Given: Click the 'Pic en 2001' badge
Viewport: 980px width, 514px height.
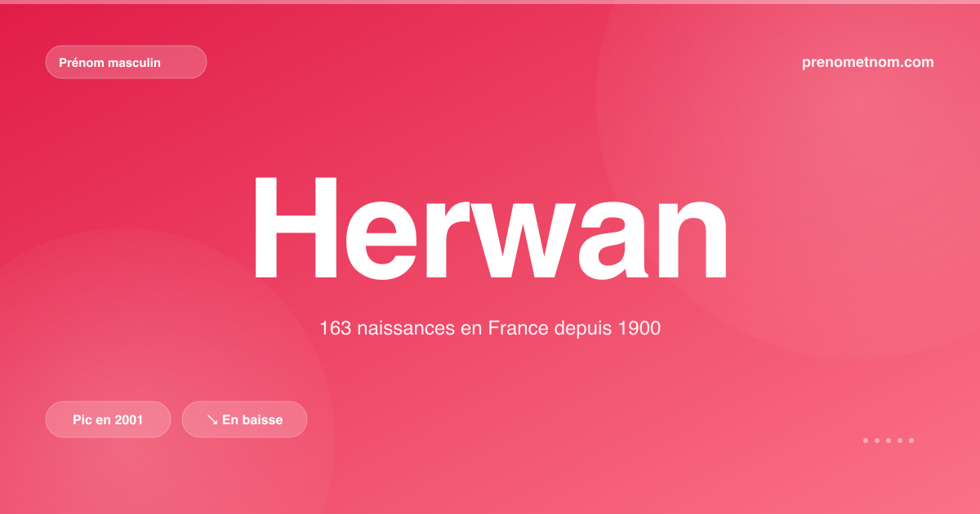Looking at the screenshot, I should pos(108,419).
